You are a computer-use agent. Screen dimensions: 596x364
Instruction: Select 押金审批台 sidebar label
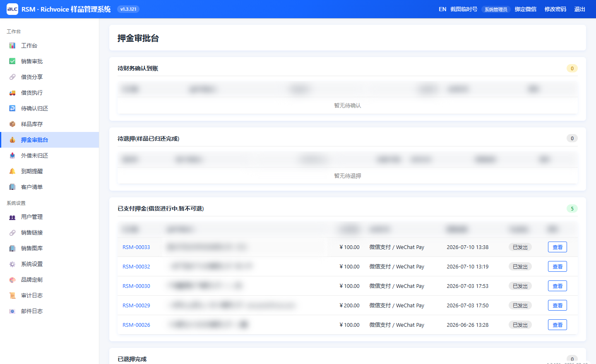tap(34, 140)
